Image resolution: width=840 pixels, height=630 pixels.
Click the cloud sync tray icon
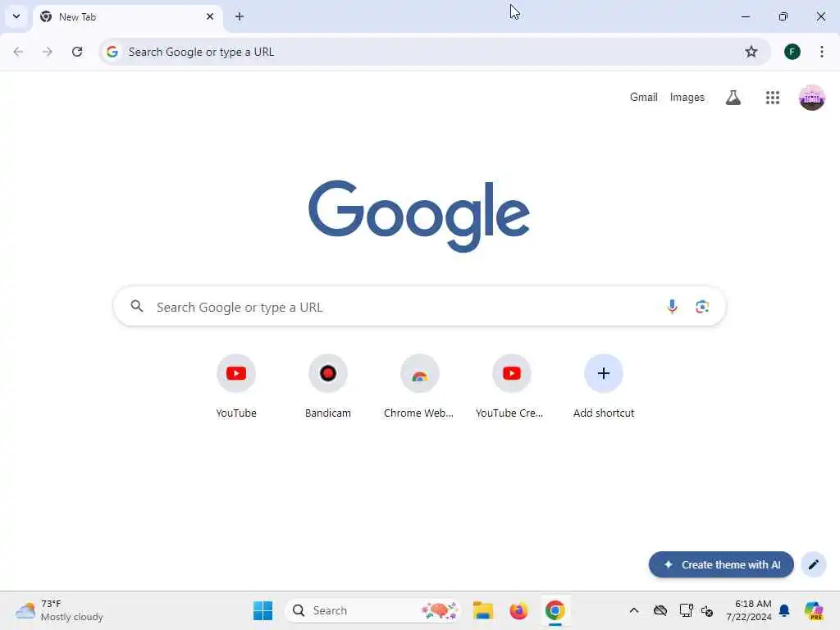[x=660, y=610]
